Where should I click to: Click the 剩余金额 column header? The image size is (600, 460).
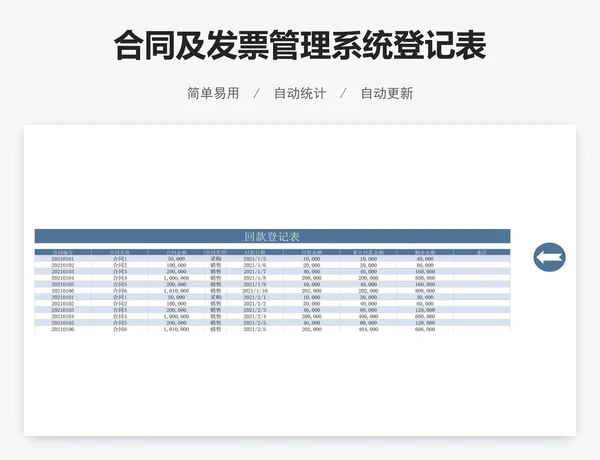point(425,252)
